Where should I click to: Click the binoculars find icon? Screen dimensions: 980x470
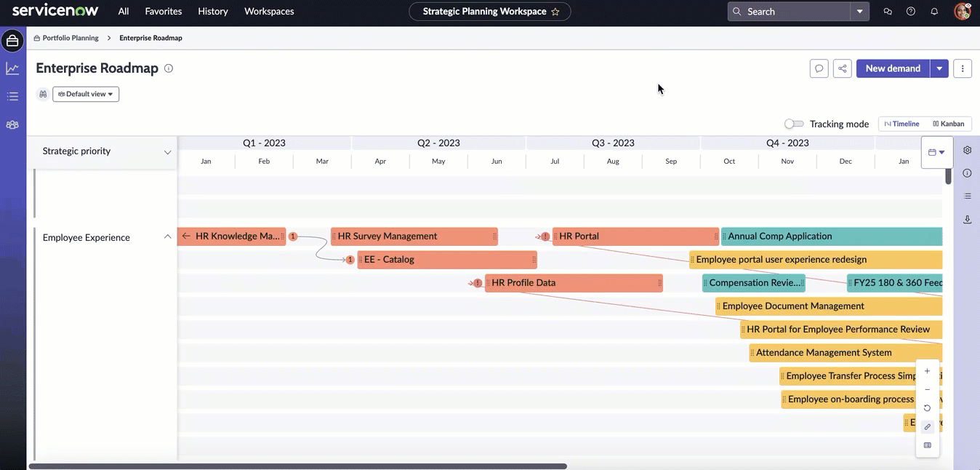pos(43,94)
